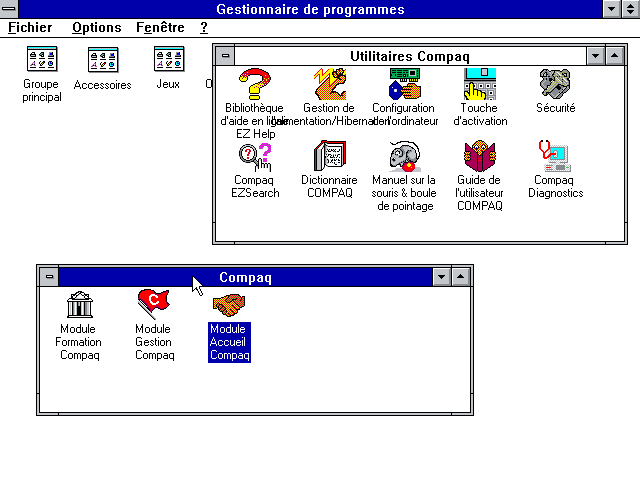Screen dimensions: 640x480
Task: Click the Touche d'activation icon
Action: point(480,84)
